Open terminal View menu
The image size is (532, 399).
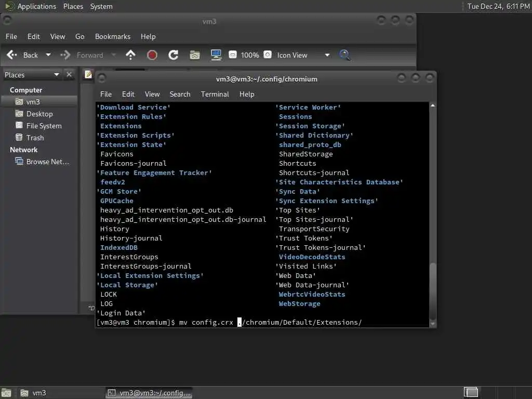pos(152,95)
